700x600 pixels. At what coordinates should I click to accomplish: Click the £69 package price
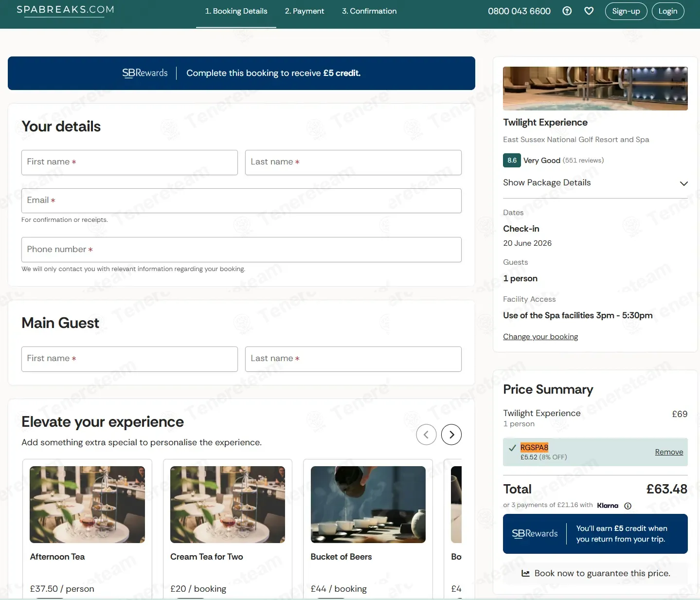(680, 414)
